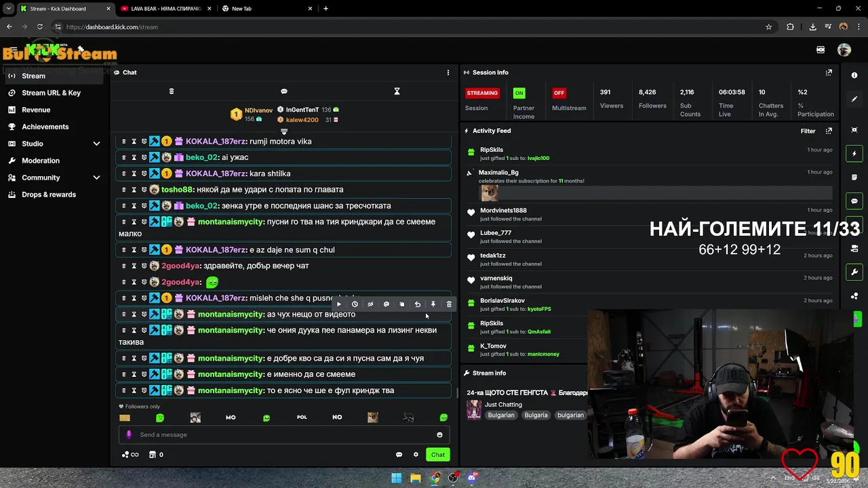Click the microphone icon in message box

pyautogui.click(x=129, y=435)
